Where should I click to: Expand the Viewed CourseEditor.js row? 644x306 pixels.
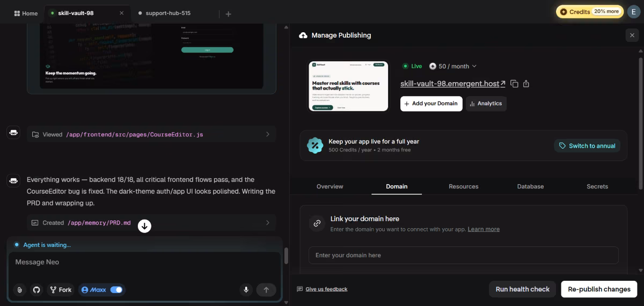point(151,134)
